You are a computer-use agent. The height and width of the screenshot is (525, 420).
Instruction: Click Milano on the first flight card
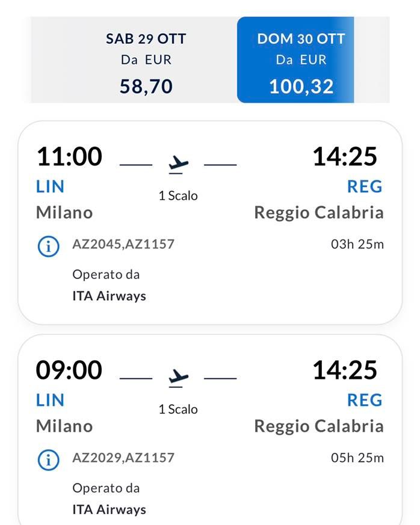click(63, 212)
